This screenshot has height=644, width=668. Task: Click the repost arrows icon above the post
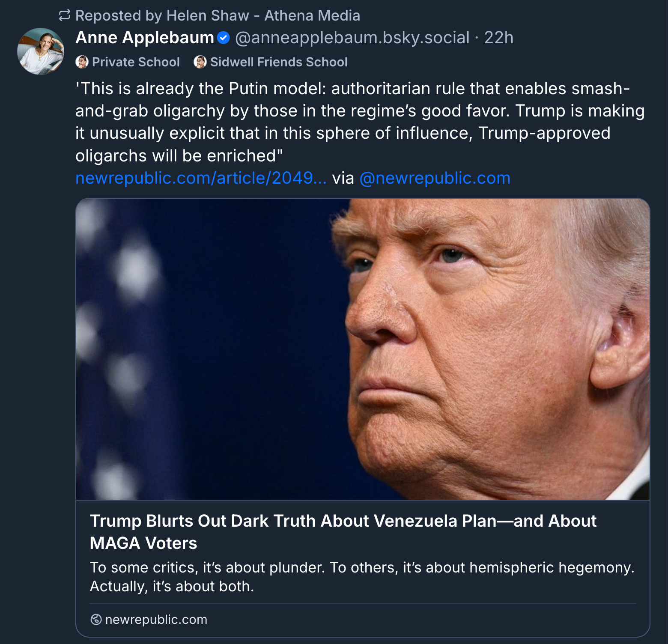pos(65,15)
